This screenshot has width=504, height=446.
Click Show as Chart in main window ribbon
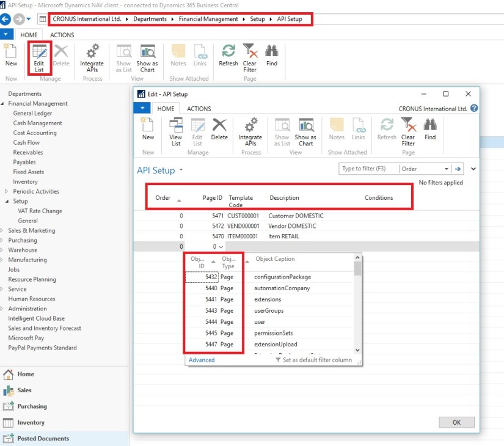(147, 58)
